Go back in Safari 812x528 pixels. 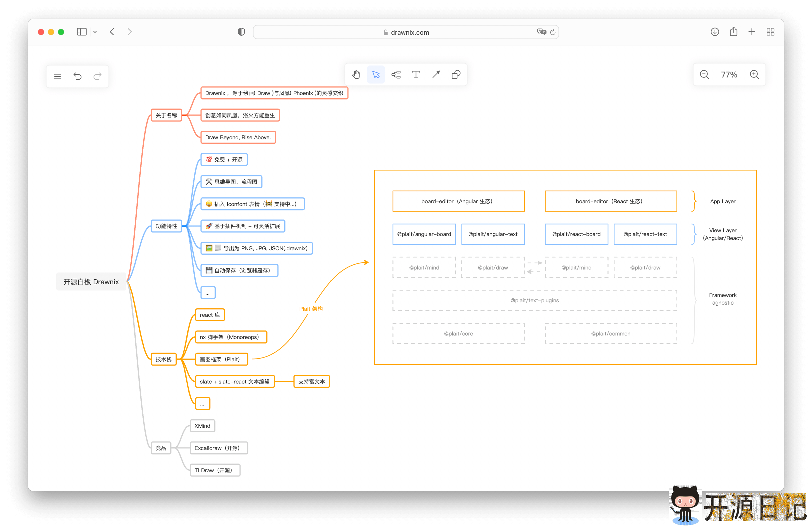click(112, 32)
